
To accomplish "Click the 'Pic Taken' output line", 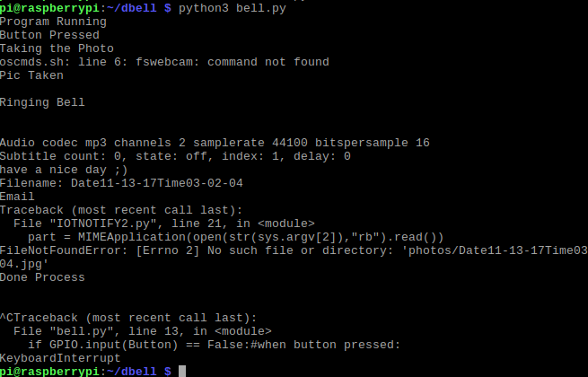I will coord(31,75).
